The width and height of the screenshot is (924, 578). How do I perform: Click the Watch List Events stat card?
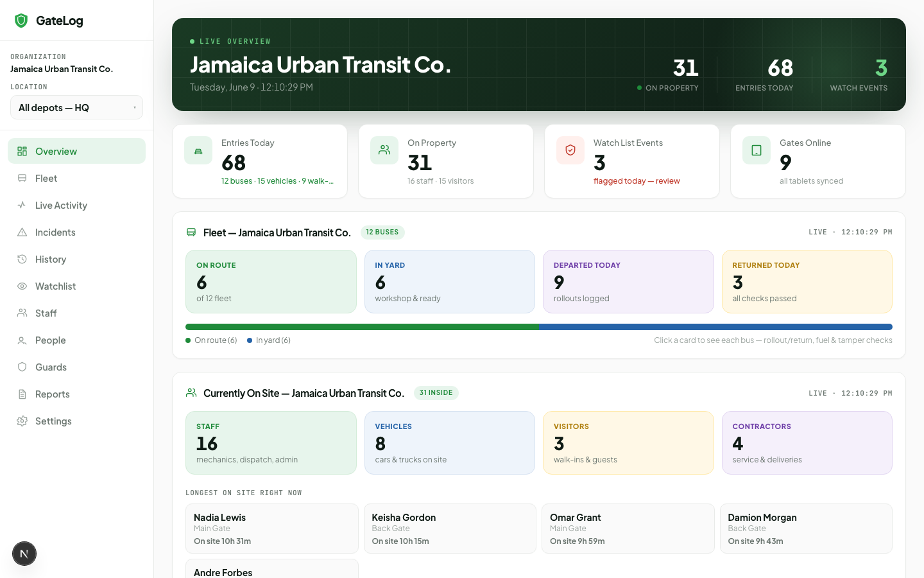click(x=632, y=161)
